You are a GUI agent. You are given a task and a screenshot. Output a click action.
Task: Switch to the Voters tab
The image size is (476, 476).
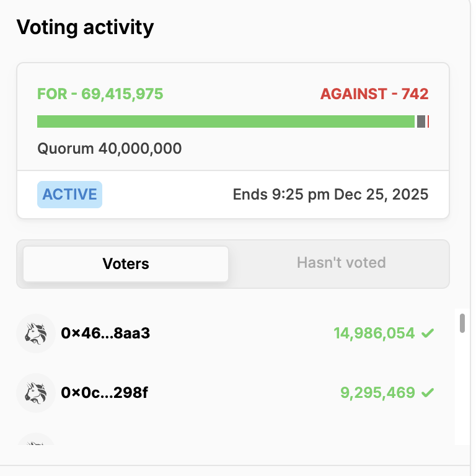point(126,264)
